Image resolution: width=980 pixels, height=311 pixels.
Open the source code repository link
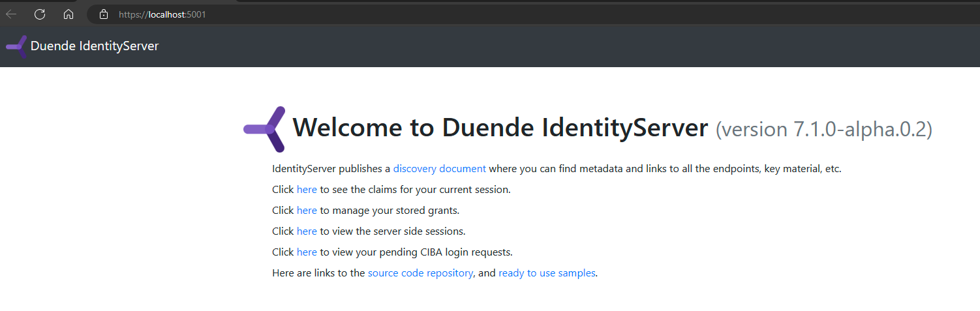420,273
